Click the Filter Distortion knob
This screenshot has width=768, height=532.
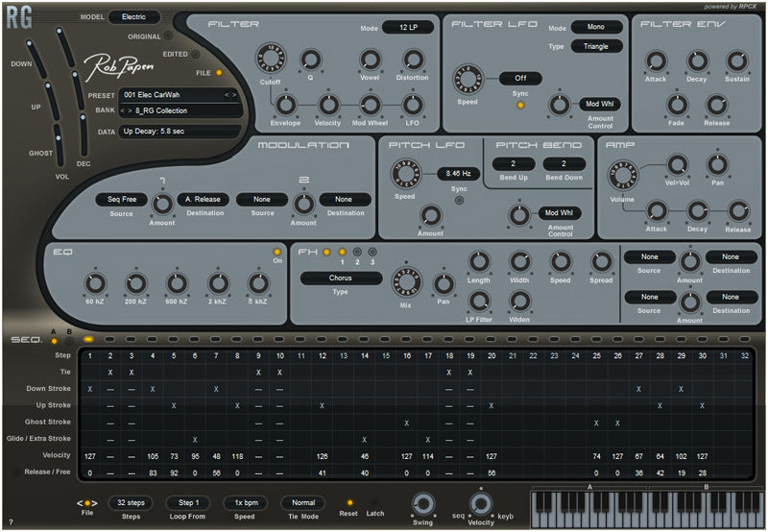(x=413, y=60)
